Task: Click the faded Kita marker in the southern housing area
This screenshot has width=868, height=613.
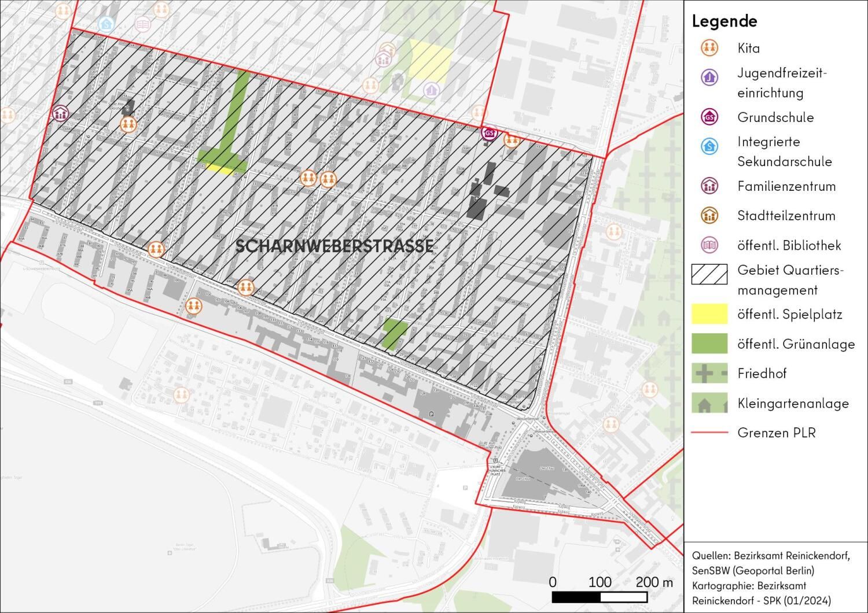Action: [x=182, y=395]
